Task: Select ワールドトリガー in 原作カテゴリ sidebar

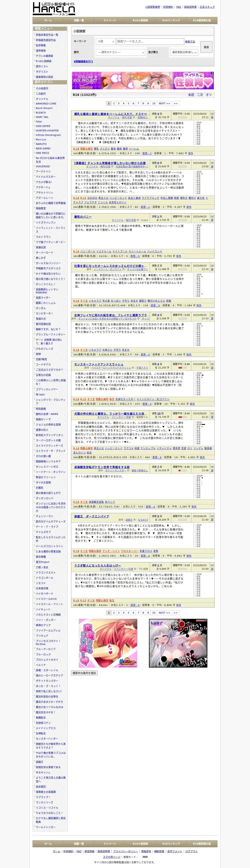Action: [x=46, y=827]
